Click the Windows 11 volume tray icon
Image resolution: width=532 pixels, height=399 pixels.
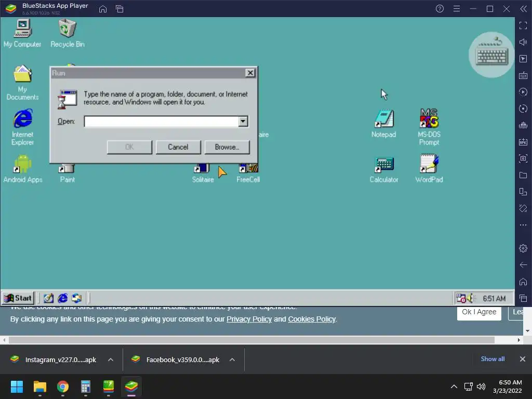point(481,387)
